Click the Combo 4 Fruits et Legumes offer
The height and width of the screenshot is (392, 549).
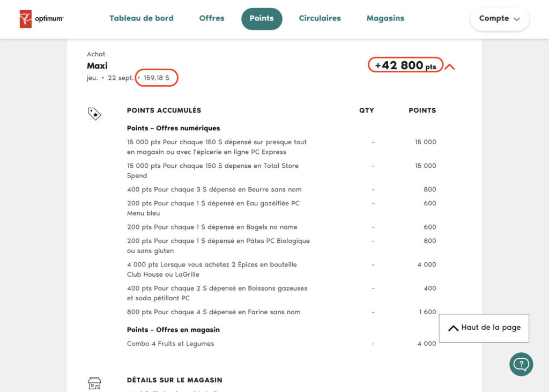pos(170,344)
